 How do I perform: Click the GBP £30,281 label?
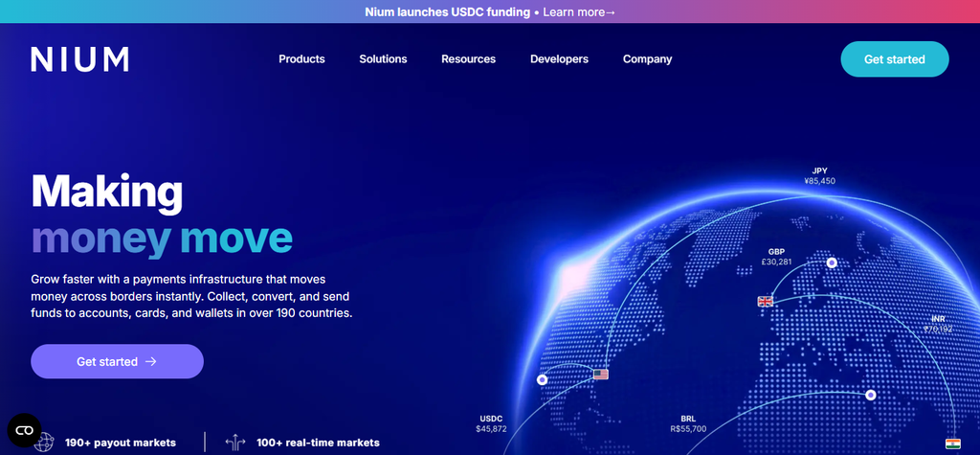(776, 257)
